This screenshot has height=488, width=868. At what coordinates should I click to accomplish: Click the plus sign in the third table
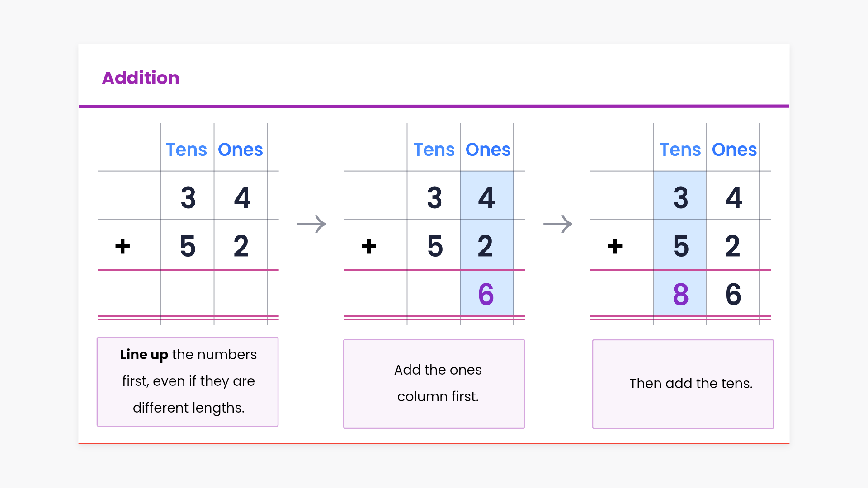pos(615,247)
